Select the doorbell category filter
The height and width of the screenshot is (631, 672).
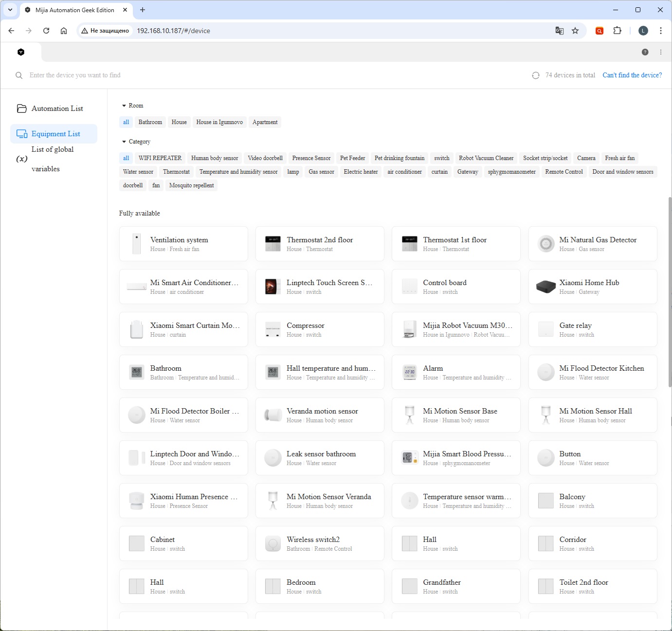click(x=133, y=185)
